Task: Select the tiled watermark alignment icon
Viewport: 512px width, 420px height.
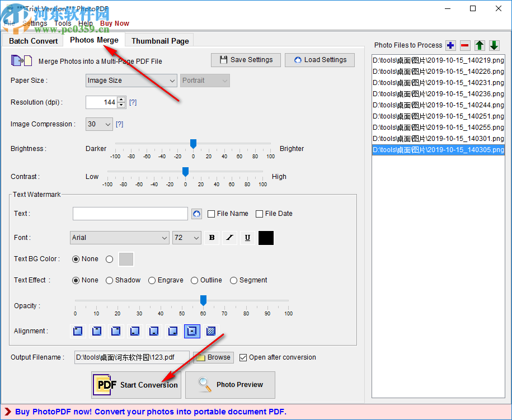Action: point(210,331)
